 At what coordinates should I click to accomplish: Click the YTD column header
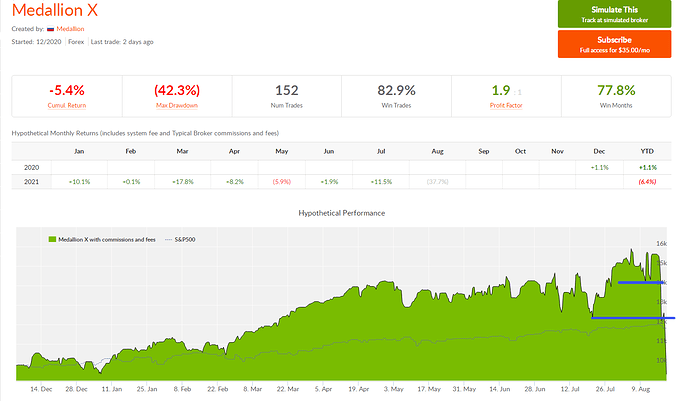[x=647, y=151]
